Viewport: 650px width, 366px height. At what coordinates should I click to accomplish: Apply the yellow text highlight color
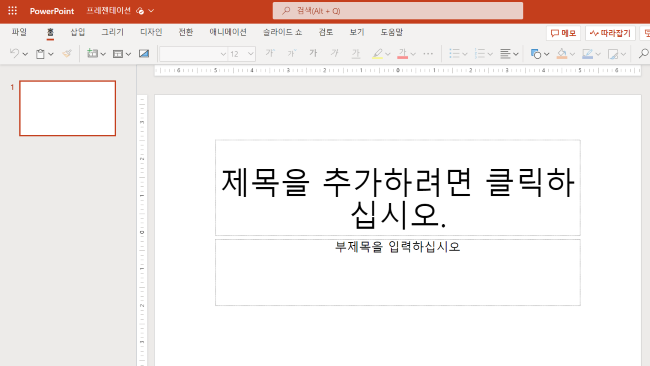pos(377,53)
